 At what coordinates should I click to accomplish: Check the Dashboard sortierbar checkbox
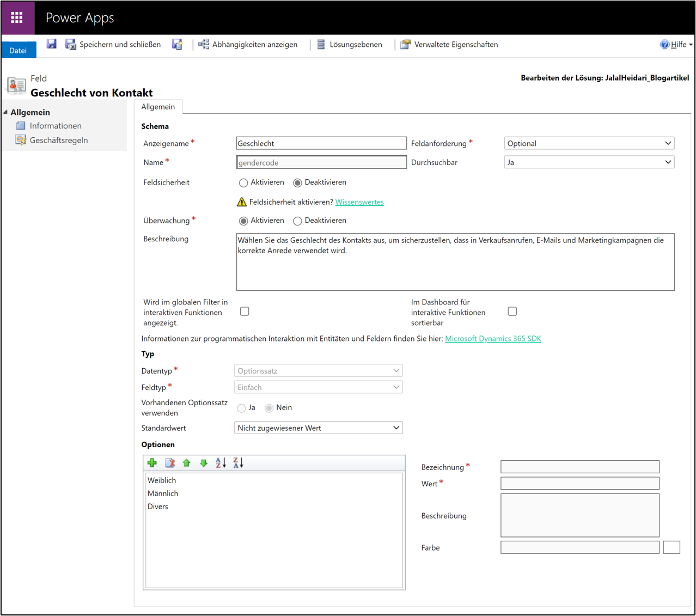click(512, 312)
